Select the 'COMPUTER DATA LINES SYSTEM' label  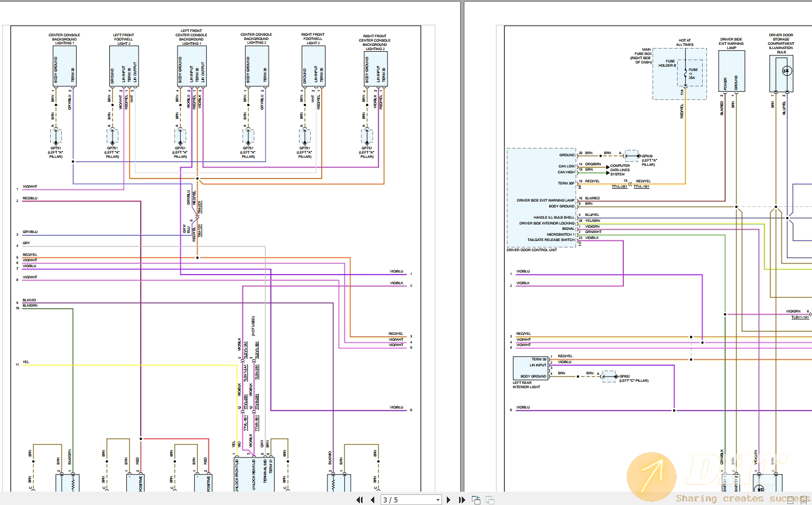[620, 170]
